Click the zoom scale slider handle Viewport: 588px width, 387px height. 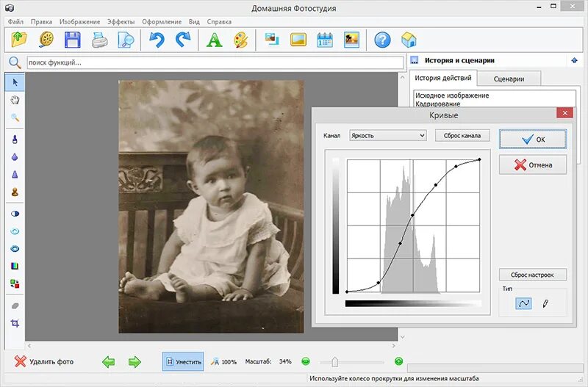[x=335, y=362]
